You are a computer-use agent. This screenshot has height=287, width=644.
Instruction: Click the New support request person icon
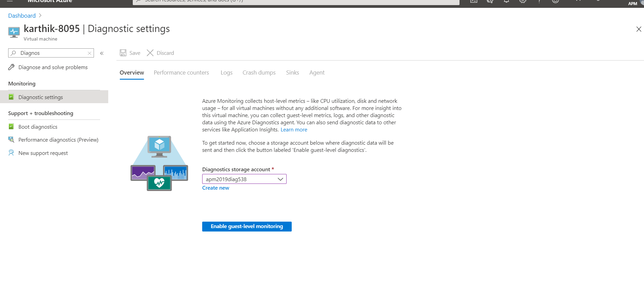click(x=11, y=153)
